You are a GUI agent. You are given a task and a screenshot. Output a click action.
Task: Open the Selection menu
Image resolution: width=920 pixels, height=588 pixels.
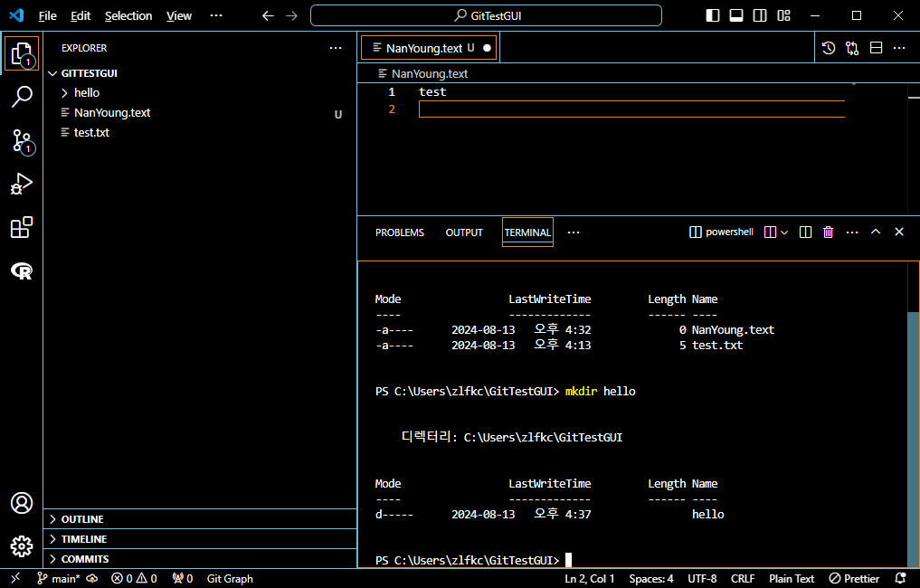click(128, 16)
